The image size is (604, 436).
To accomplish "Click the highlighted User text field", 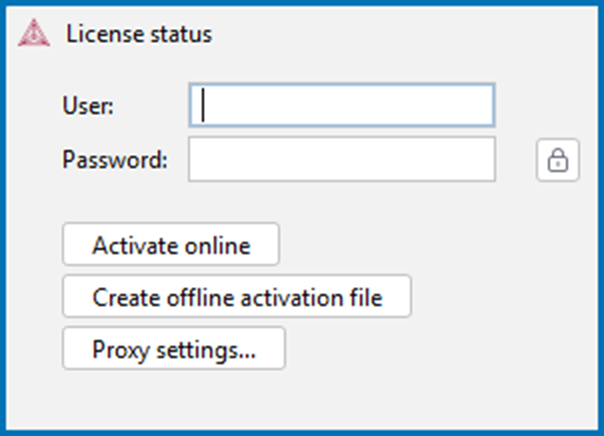I will pyautogui.click(x=342, y=105).
